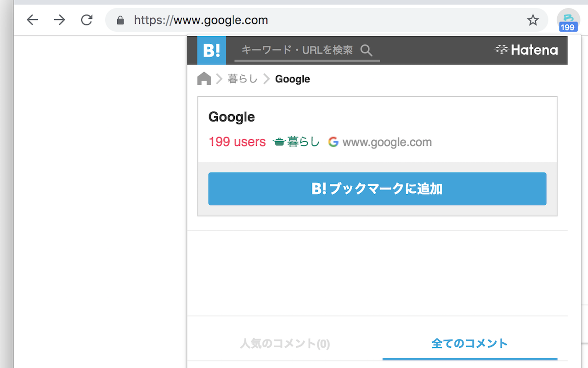
Task: Go back with the browser back arrow
Action: tap(32, 20)
